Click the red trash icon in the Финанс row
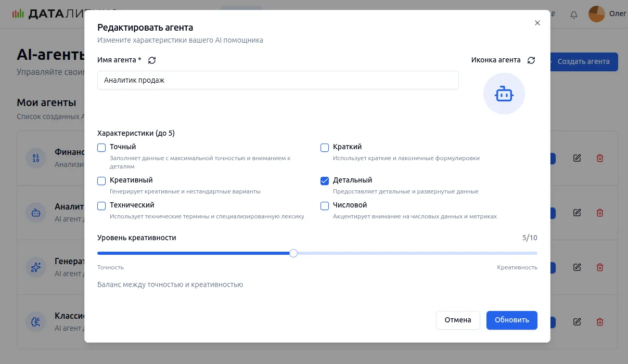Image resolution: width=628 pixels, height=364 pixels. 600,158
